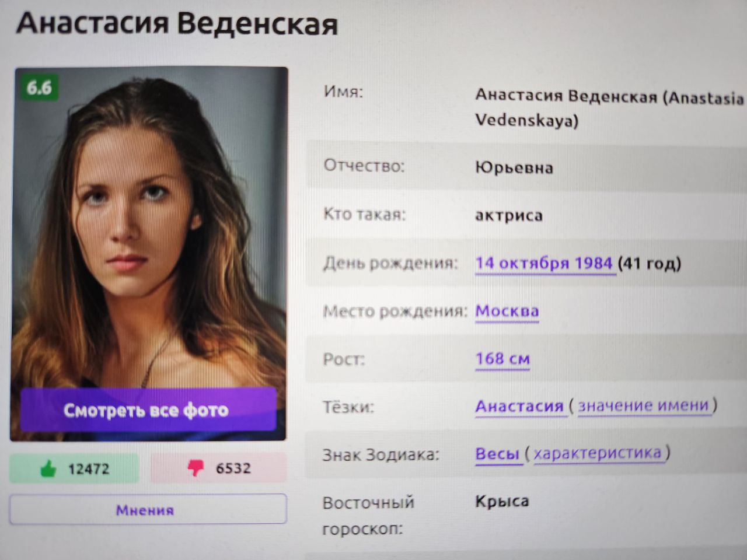The height and width of the screenshot is (560, 747).
Task: Click the '168 см' height link
Action: pyautogui.click(x=502, y=359)
